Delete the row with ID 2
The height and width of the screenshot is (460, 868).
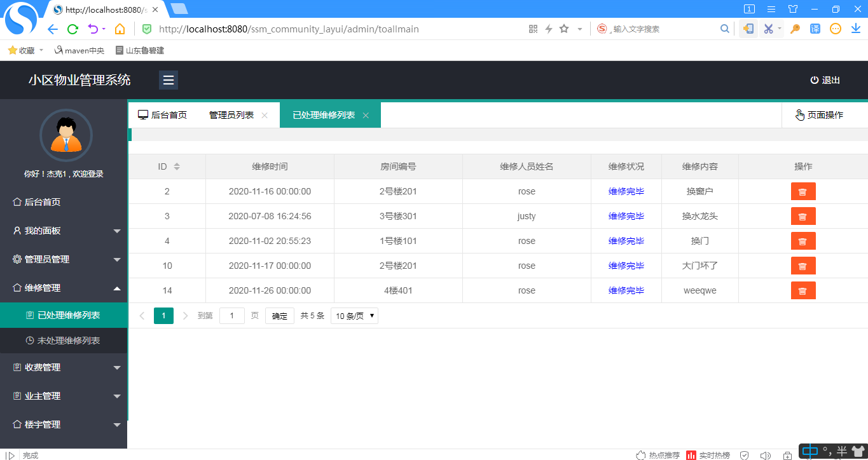(803, 191)
